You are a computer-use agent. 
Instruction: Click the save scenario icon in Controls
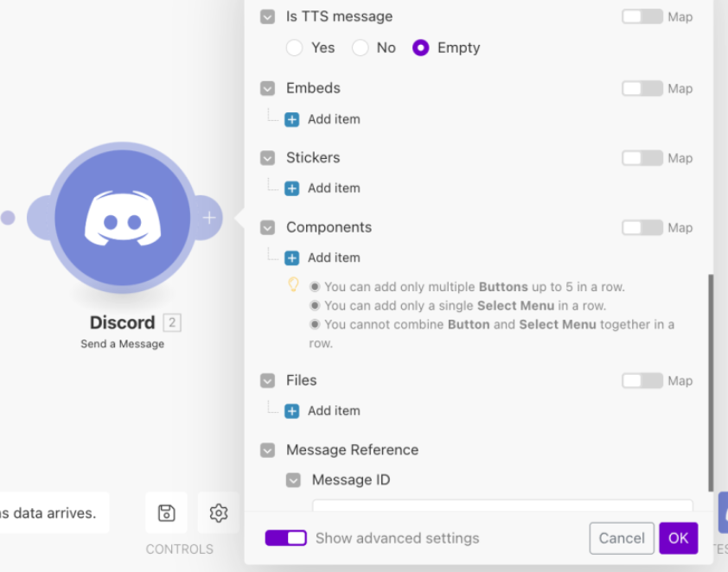pos(166,513)
